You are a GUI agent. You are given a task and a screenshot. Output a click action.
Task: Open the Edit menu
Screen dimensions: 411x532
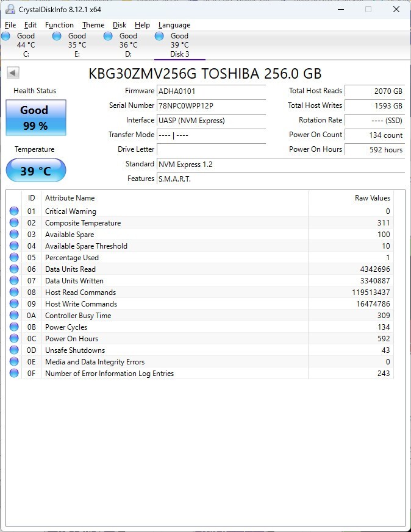(30, 25)
